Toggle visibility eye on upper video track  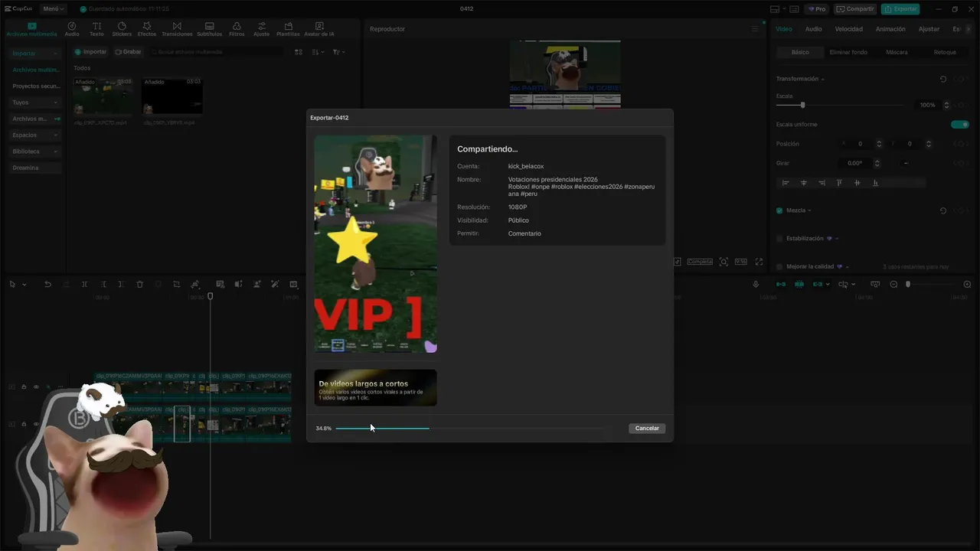pyautogui.click(x=35, y=387)
